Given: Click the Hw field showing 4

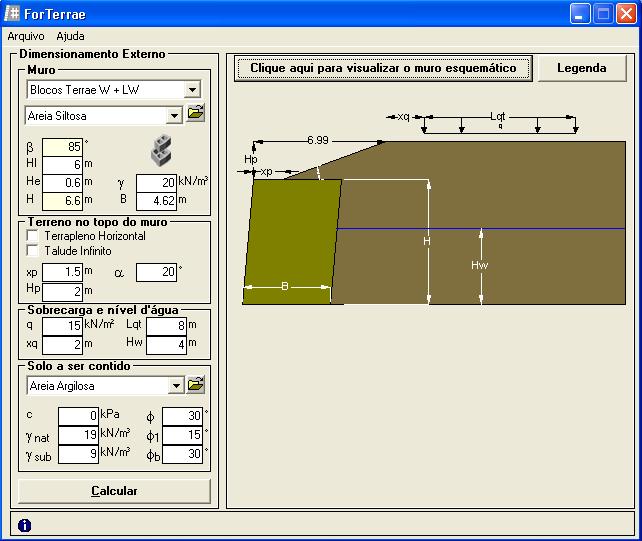Looking at the screenshot, I should 166,345.
